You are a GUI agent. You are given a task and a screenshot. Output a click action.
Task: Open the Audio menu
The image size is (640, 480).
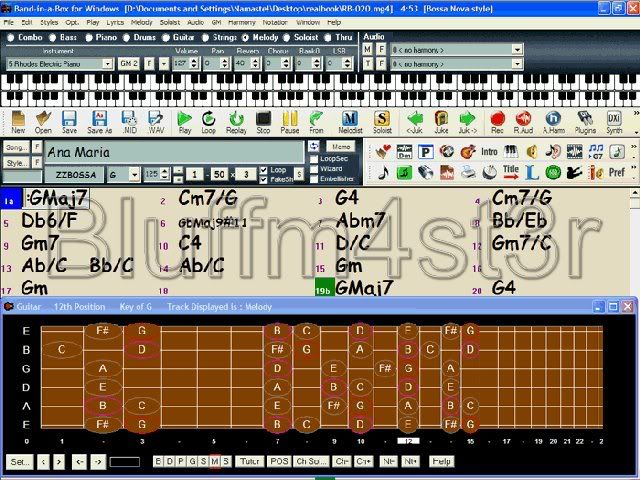pos(195,22)
